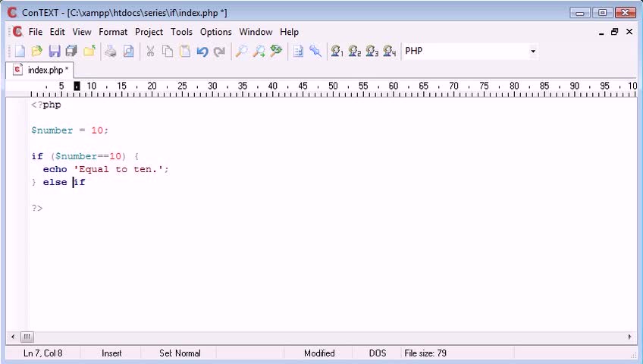Click horizontal scrollbar left arrow
The width and height of the screenshot is (643, 364).
13,337
